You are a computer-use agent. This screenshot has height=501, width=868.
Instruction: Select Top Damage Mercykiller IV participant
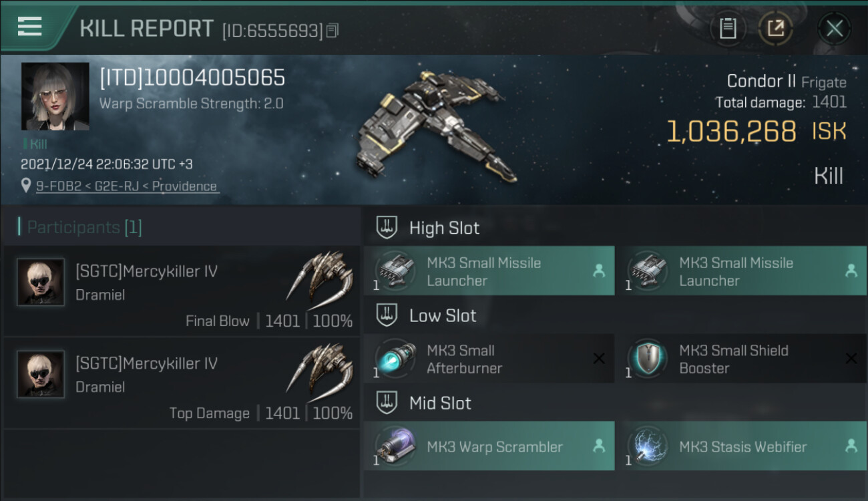182,383
